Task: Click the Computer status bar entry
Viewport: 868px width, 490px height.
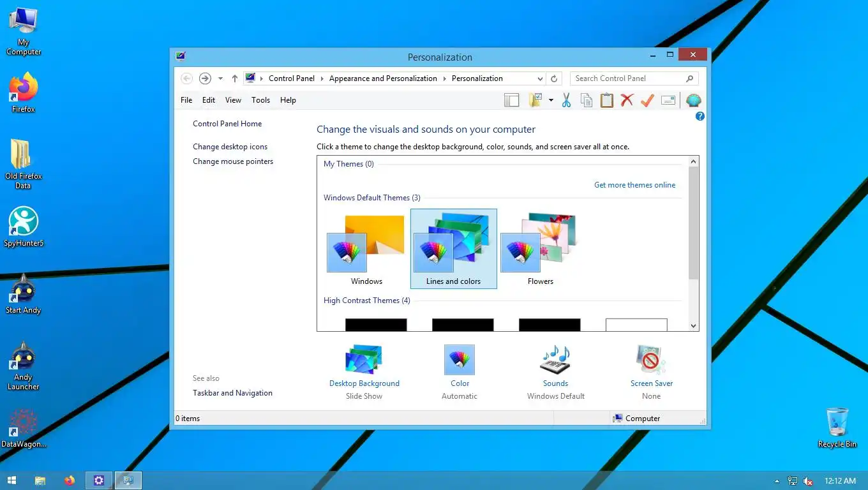Action: coord(637,419)
